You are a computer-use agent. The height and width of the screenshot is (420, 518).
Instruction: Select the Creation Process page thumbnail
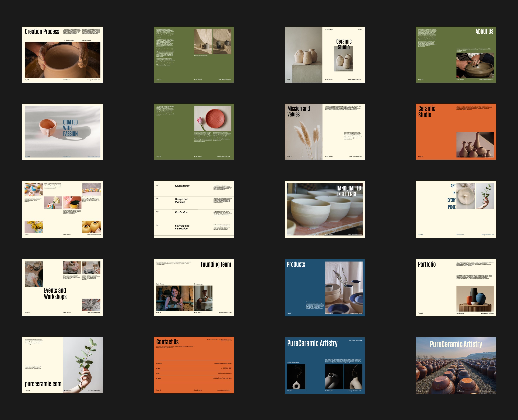(x=62, y=54)
